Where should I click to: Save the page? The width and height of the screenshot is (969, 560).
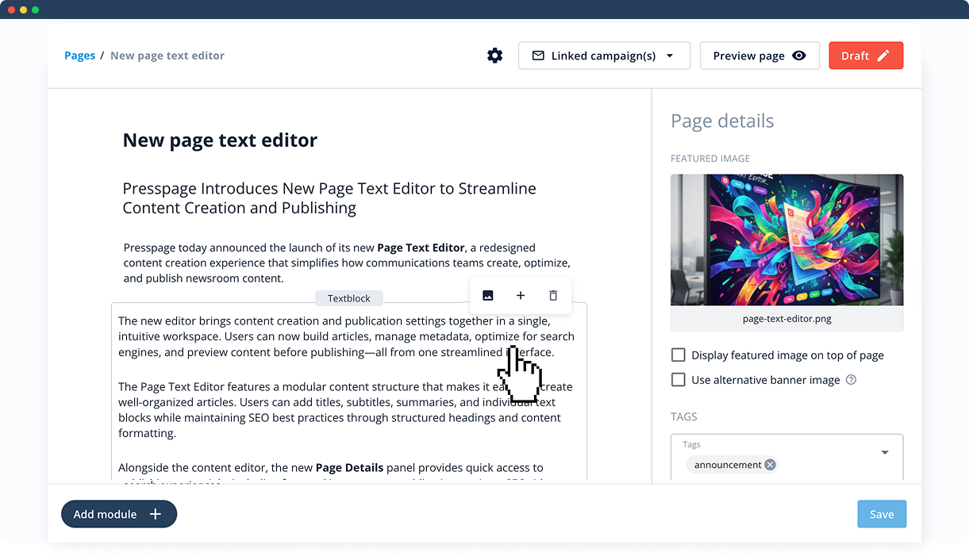882,514
